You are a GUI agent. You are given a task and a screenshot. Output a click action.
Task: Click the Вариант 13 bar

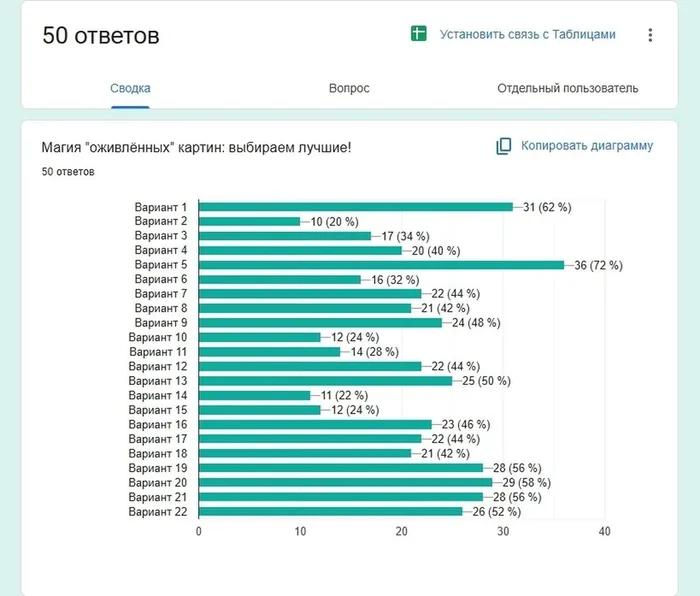(x=325, y=381)
